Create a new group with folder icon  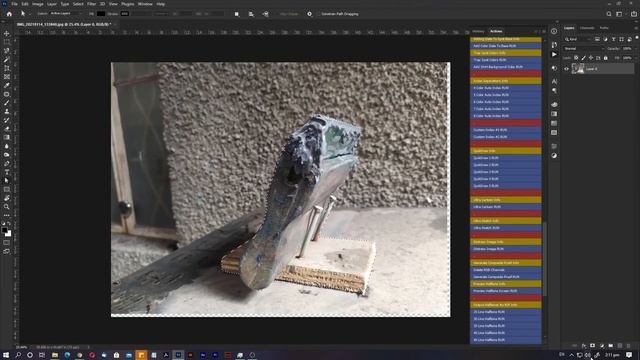[x=611, y=346]
